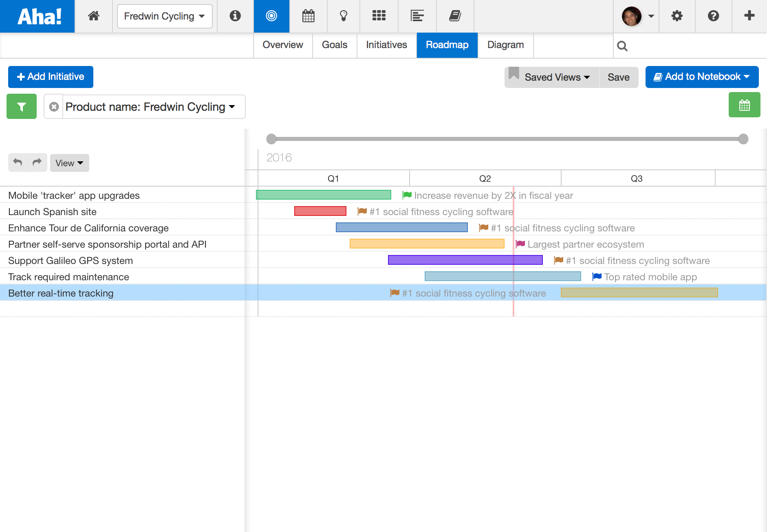Open Mobile 'tracker' app upgrades initiative
The image size is (767, 532).
[74, 196]
